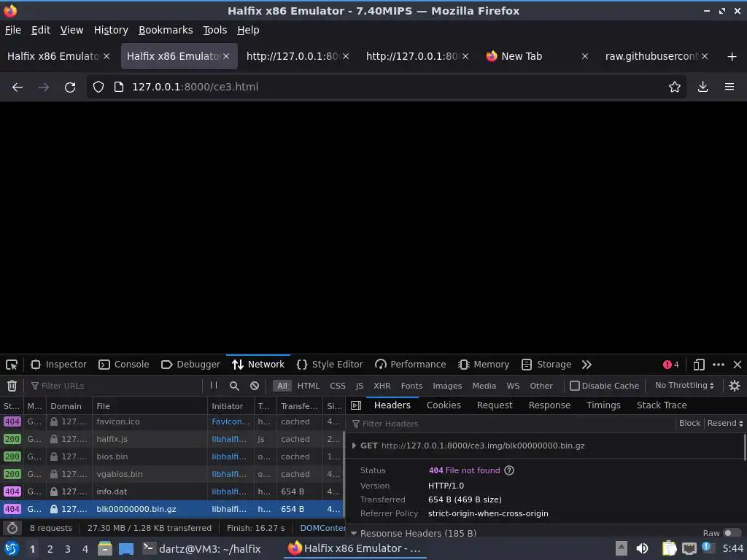Screen dimensions: 747x560
Task: Open the file manager from taskbar
Action: 104,548
